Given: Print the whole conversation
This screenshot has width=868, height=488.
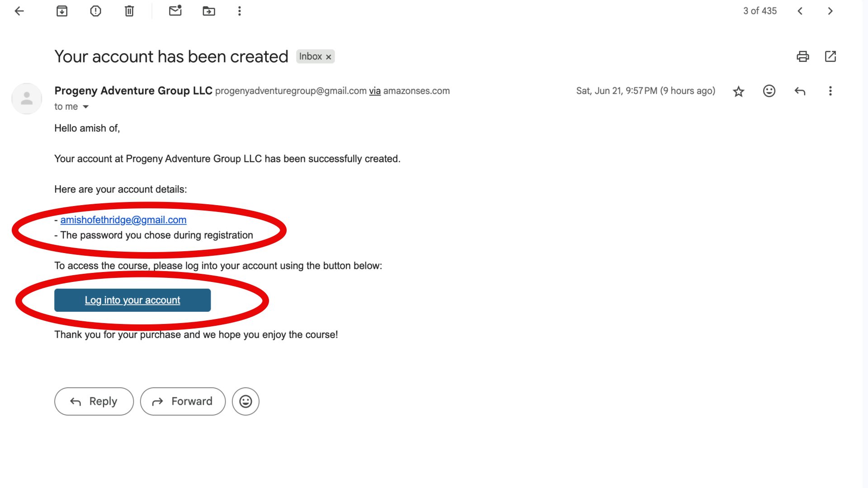Looking at the screenshot, I should pos(803,56).
